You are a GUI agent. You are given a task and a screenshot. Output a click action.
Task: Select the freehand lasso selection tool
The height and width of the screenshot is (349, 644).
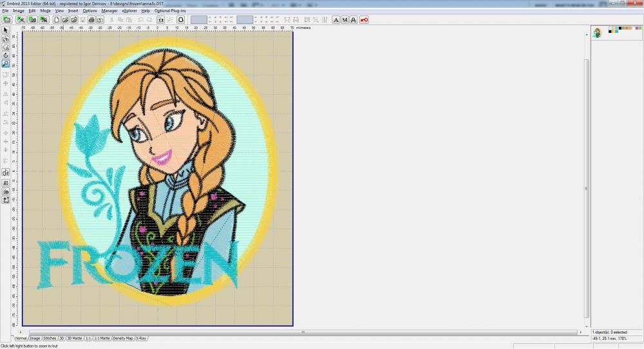tap(5, 47)
